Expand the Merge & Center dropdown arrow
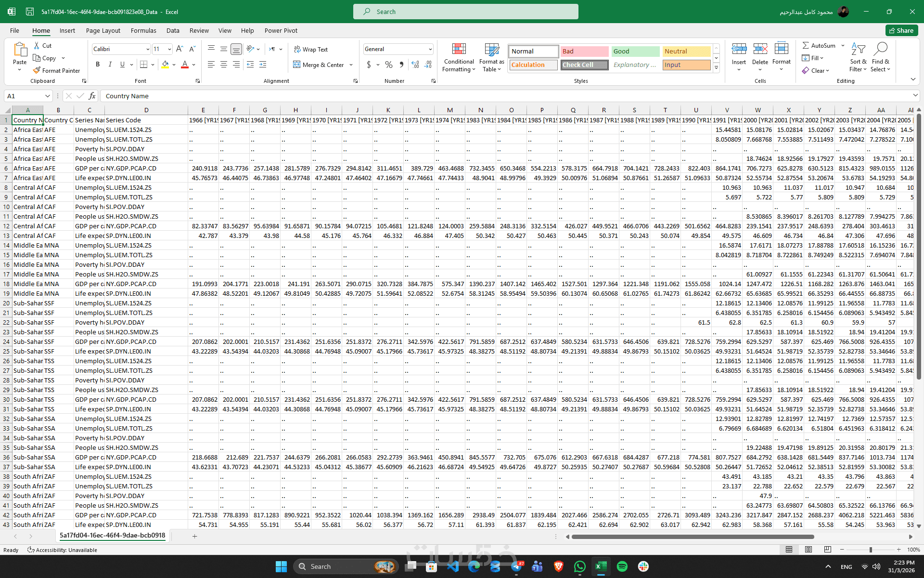 pos(351,65)
